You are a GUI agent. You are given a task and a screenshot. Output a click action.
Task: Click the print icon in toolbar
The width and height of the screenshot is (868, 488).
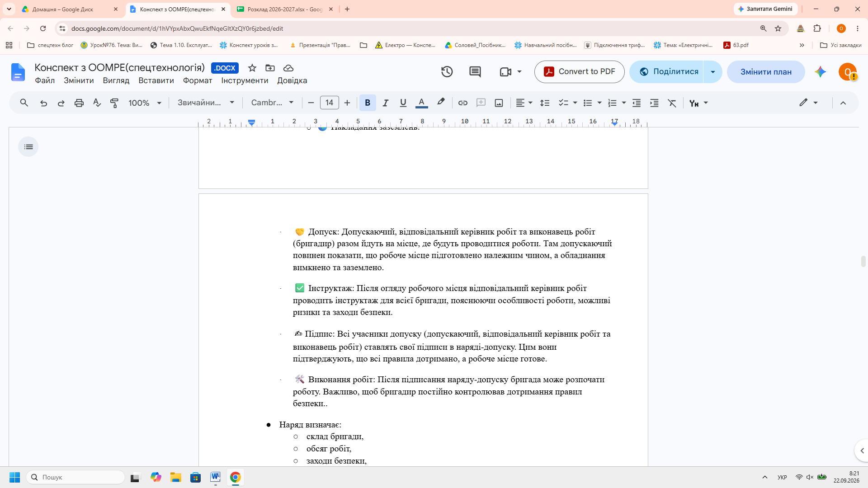[79, 103]
